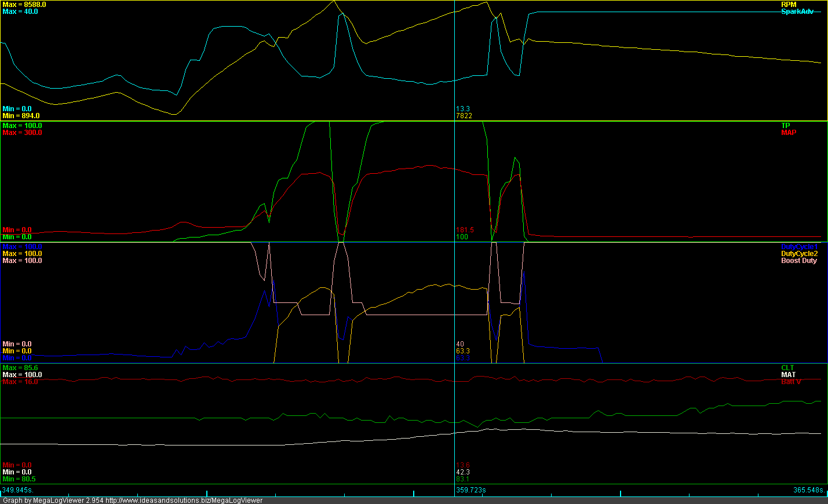
Task: Click the 181.5 MAP cursor readout
Action: click(465, 230)
